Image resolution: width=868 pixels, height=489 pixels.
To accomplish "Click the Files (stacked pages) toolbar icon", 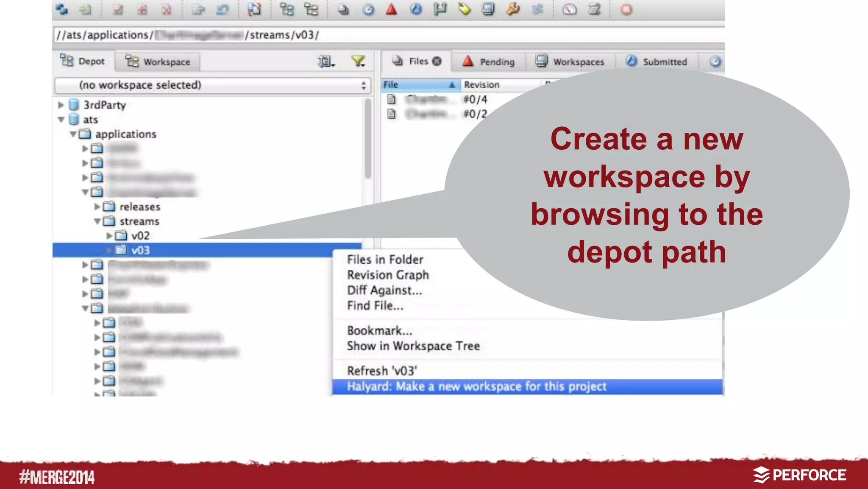I will click(344, 9).
